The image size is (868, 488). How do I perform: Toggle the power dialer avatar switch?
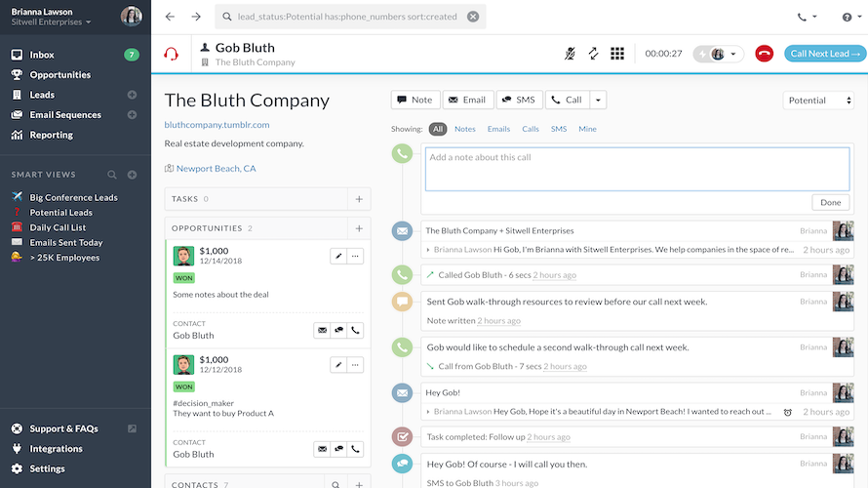click(717, 55)
